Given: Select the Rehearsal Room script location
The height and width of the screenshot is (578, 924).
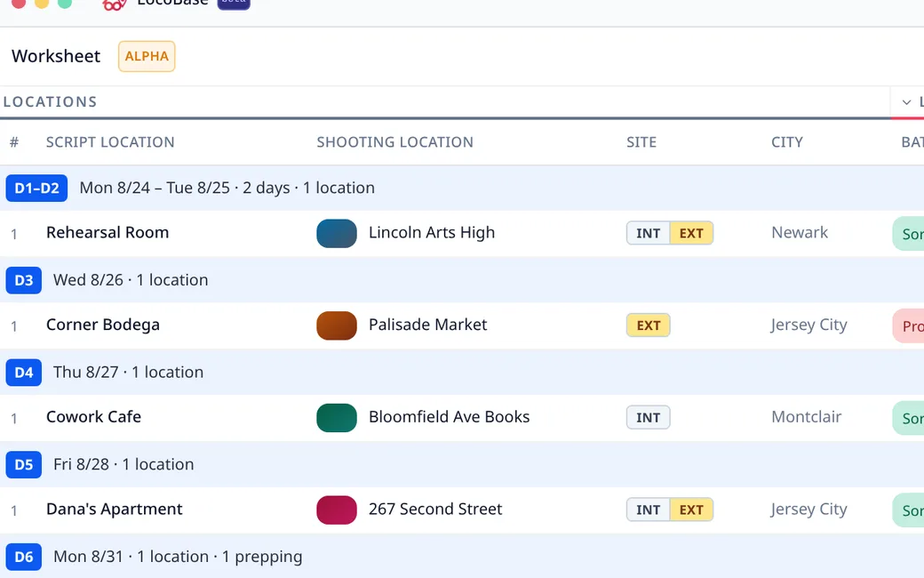Looking at the screenshot, I should 108,232.
